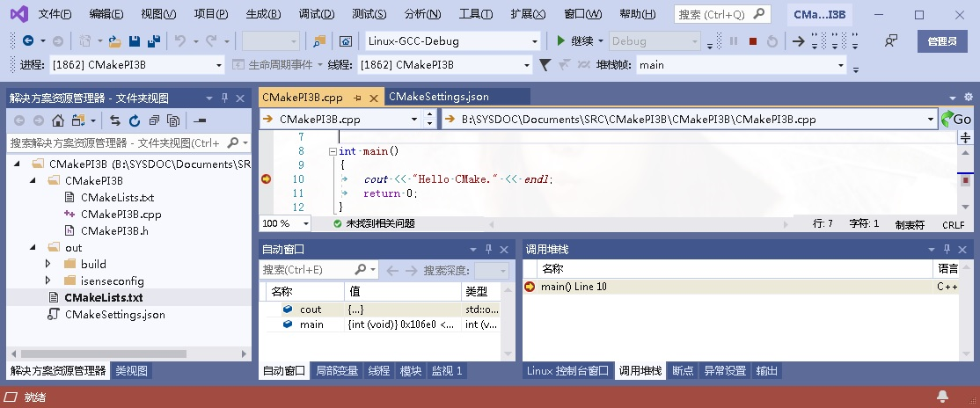Open the 调试(D) menu
The height and width of the screenshot is (408, 980).
click(x=316, y=14)
